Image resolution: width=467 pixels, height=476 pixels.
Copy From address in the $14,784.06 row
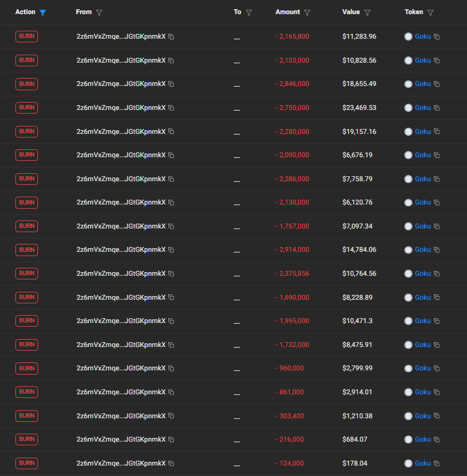pyautogui.click(x=171, y=250)
